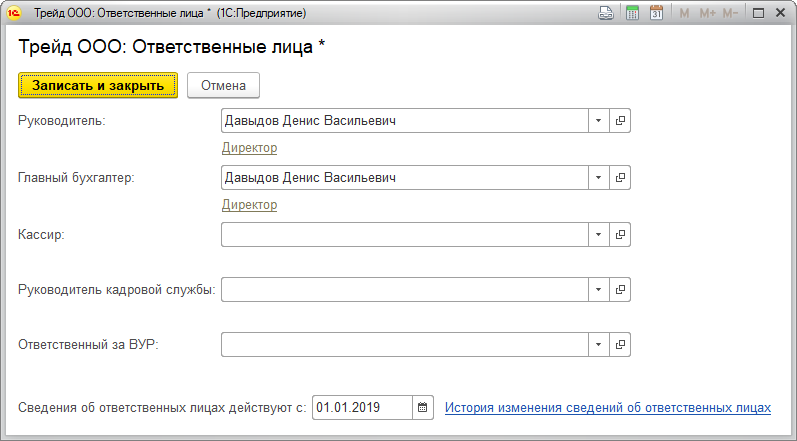The height and width of the screenshot is (441, 797).
Task: Click the M- memory subtract button
Action: pyautogui.click(x=730, y=13)
